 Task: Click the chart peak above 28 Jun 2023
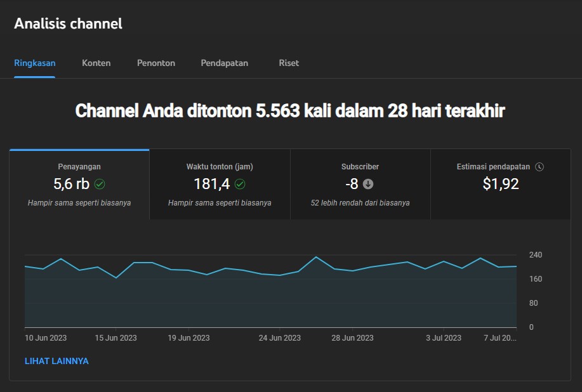pos(316,257)
